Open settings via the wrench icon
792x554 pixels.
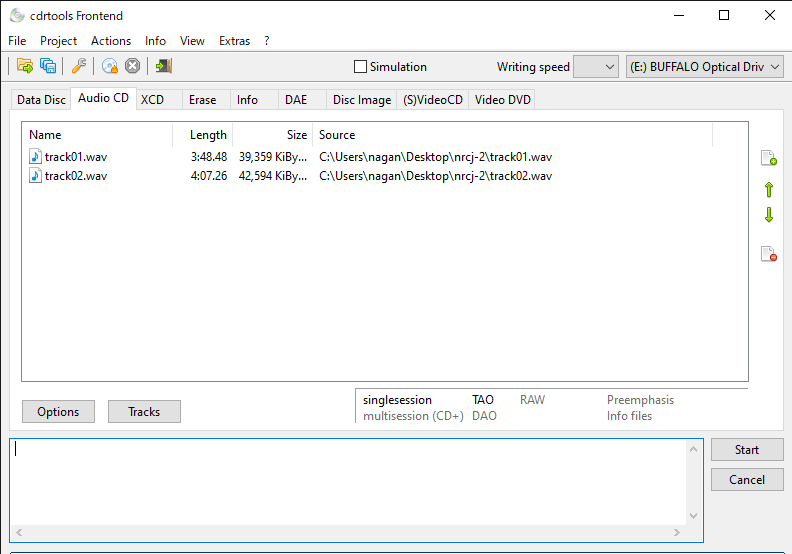[x=79, y=66]
